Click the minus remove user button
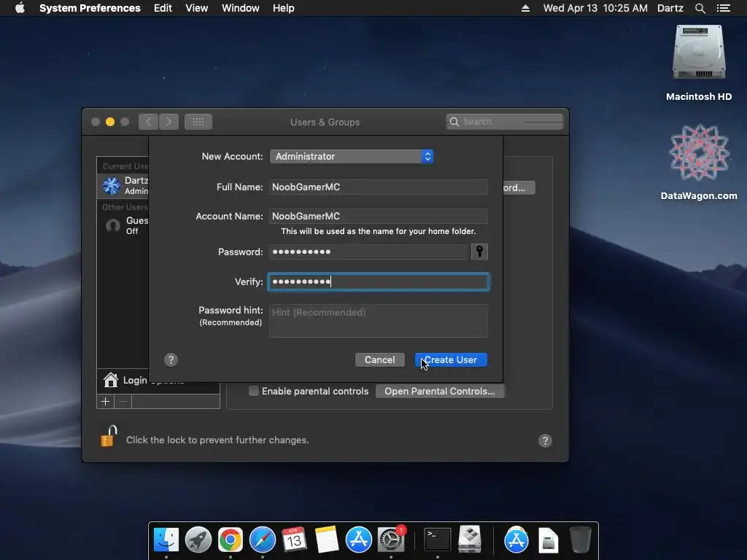747x560 pixels. pos(123,402)
